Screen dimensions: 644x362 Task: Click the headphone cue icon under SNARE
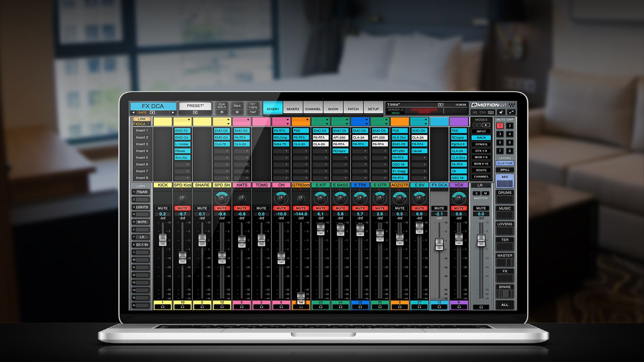coord(202,307)
